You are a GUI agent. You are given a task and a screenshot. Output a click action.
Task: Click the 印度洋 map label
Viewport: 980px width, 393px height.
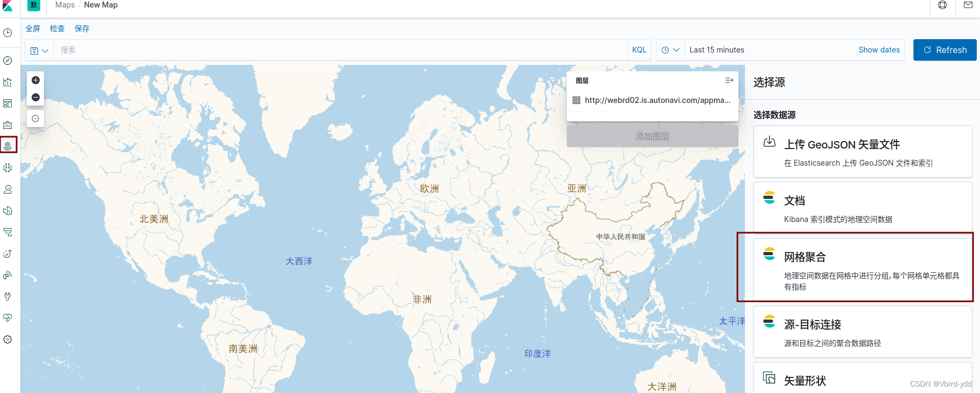click(538, 353)
